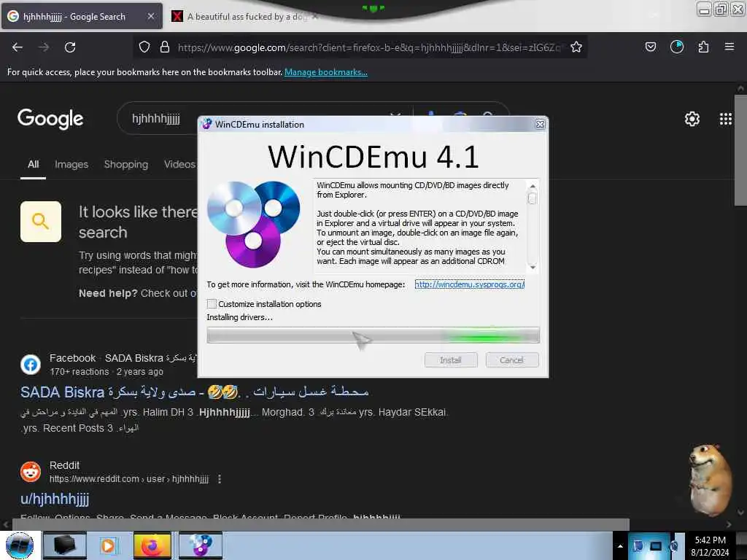Image resolution: width=747 pixels, height=560 pixels.
Task: Switch to Shopping results
Action: pos(125,164)
